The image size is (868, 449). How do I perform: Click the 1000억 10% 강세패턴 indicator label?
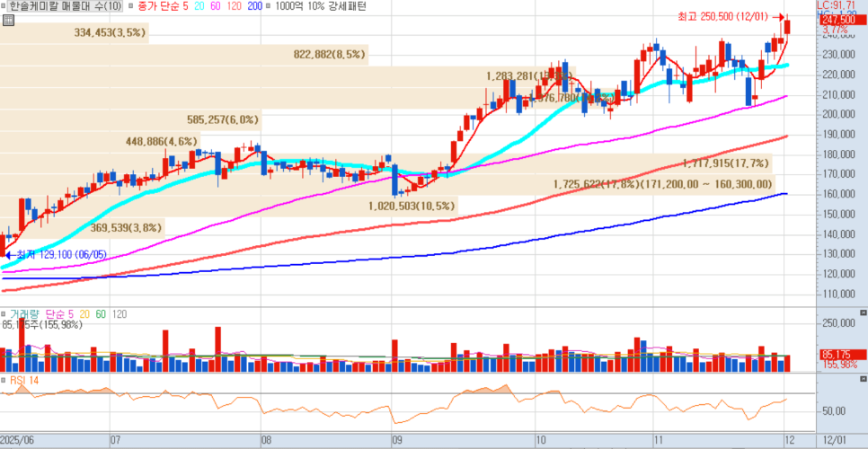(x=321, y=6)
